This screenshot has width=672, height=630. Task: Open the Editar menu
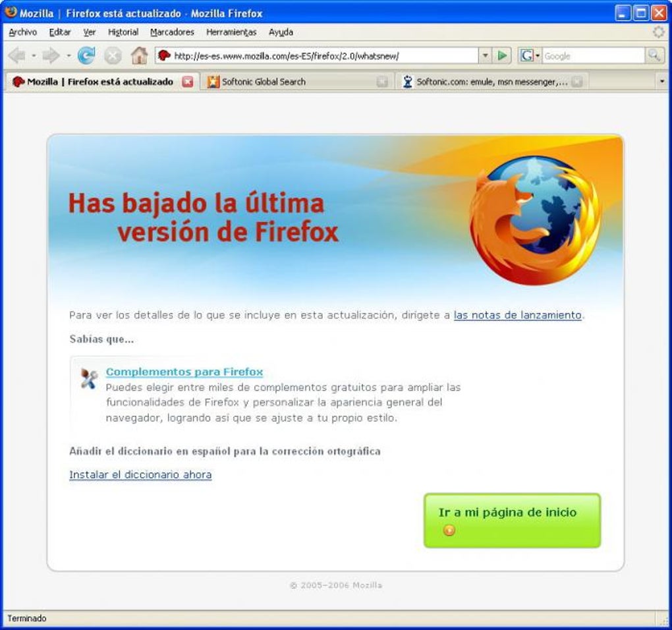(59, 32)
